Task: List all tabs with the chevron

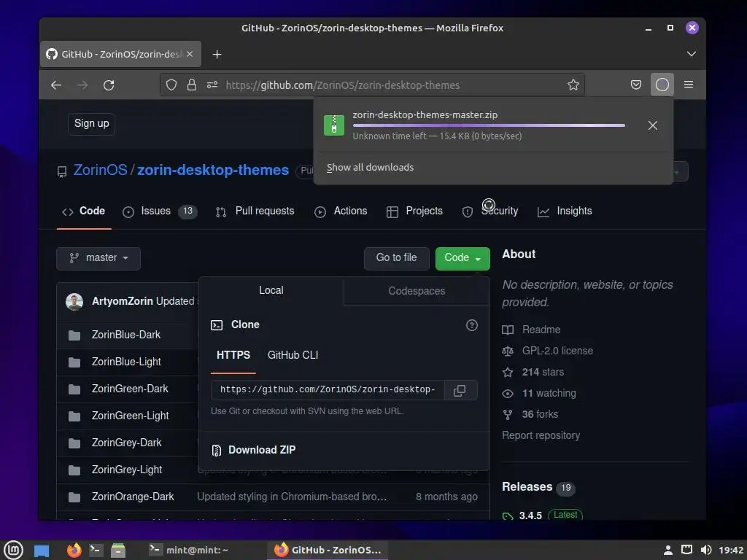Action: tap(692, 54)
